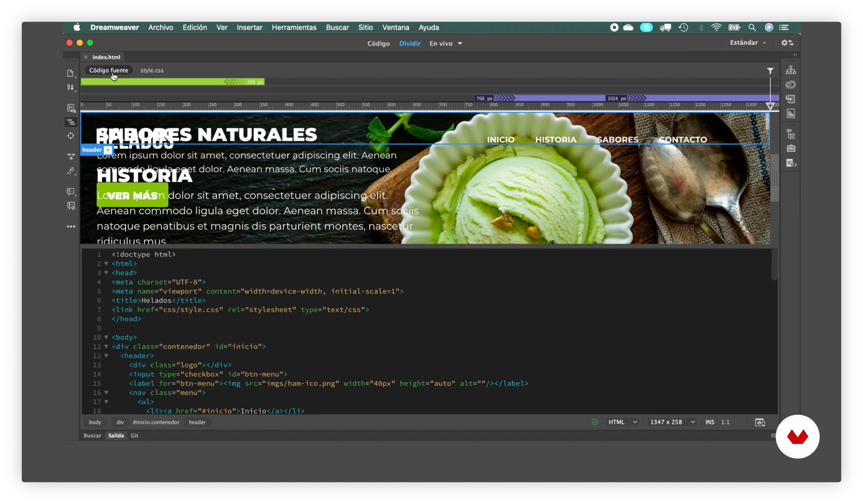Click the three dots customize toolbar icon
The width and height of the screenshot is (863, 504).
point(71,226)
